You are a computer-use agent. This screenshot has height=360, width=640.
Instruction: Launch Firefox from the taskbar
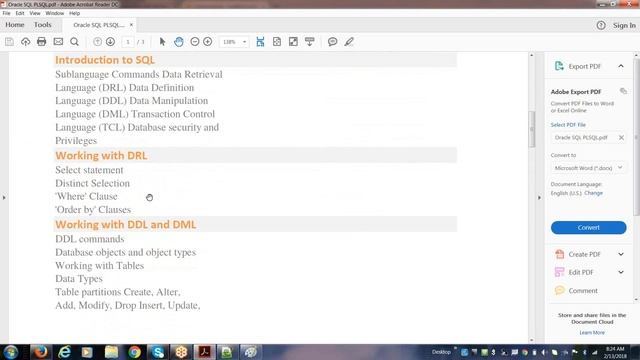(x=40, y=352)
